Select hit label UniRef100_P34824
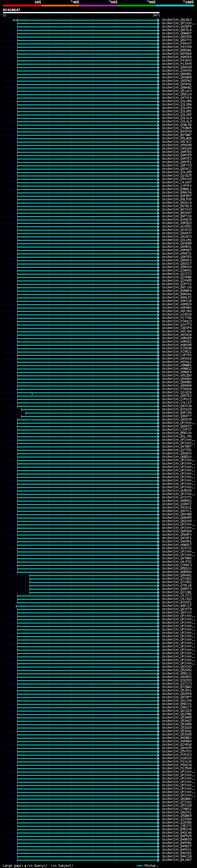Viewport: 197px width, 868px height. pyautogui.click(x=177, y=389)
